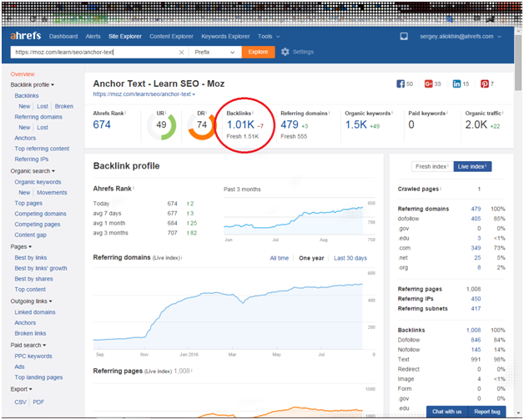The width and height of the screenshot is (524, 420).
Task: Open Content Explorer tab
Action: tap(171, 36)
